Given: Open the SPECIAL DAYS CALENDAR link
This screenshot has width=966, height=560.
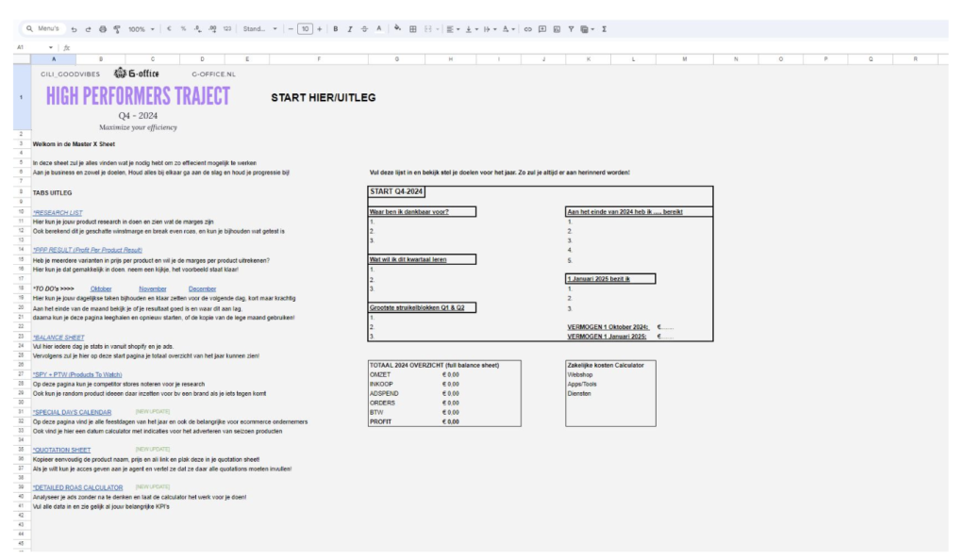Looking at the screenshot, I should (72, 412).
